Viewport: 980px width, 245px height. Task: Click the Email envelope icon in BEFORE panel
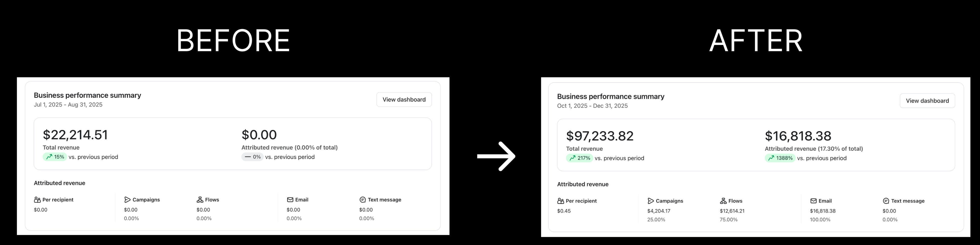point(290,200)
